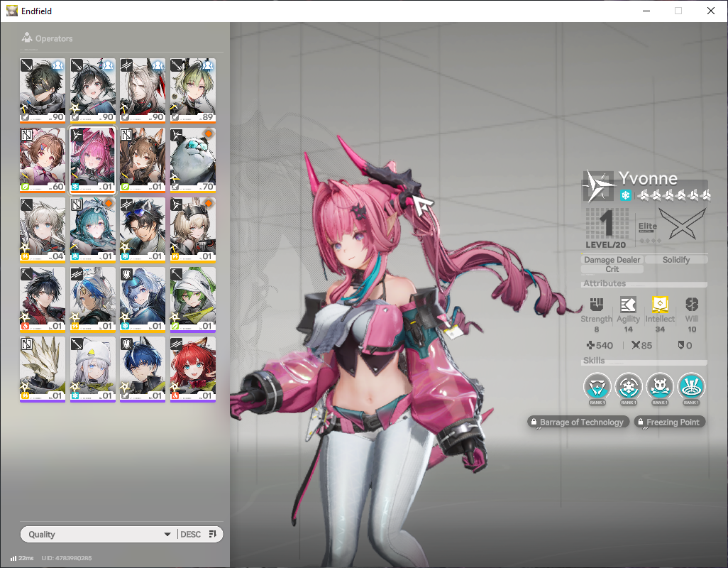Click the UID: 4783980285 text

click(67, 558)
